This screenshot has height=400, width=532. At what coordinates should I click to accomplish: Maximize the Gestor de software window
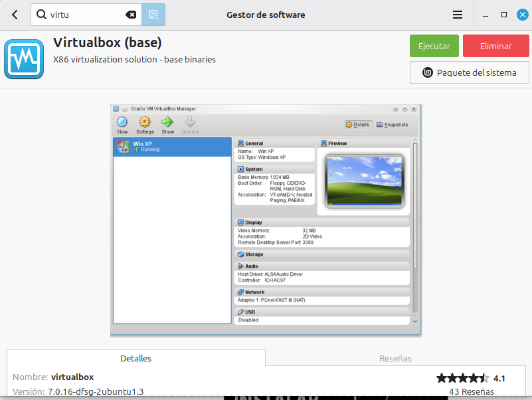504,15
